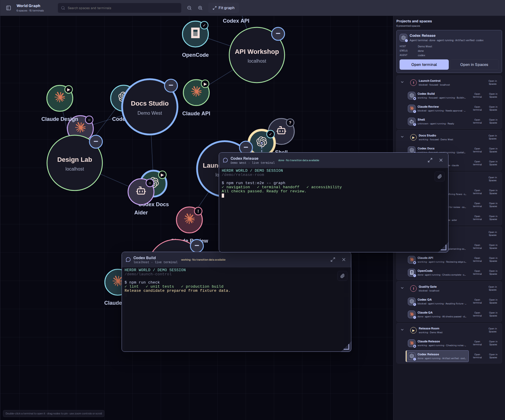Screen dimensions: 505x420
Task: Close the Codex Release terminal window
Action: pos(441,160)
